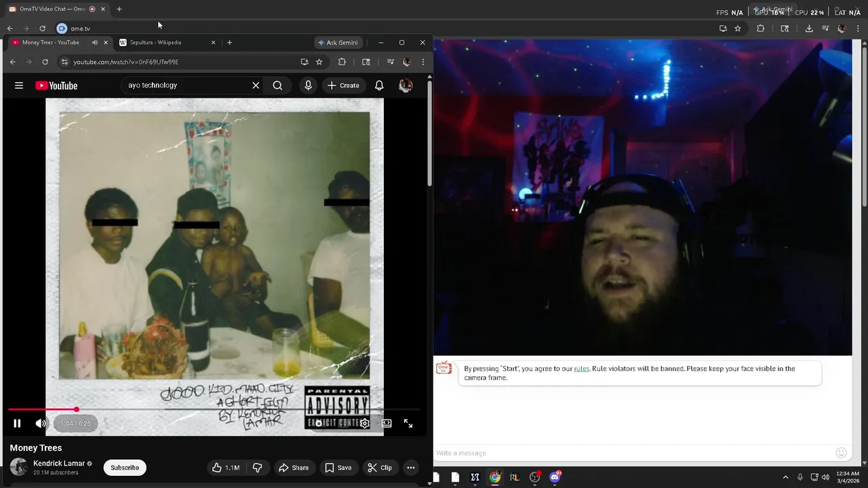Open the taskbar clock showing 12:34 AM
Image resolution: width=868 pixels, height=488 pixels.
(x=848, y=477)
